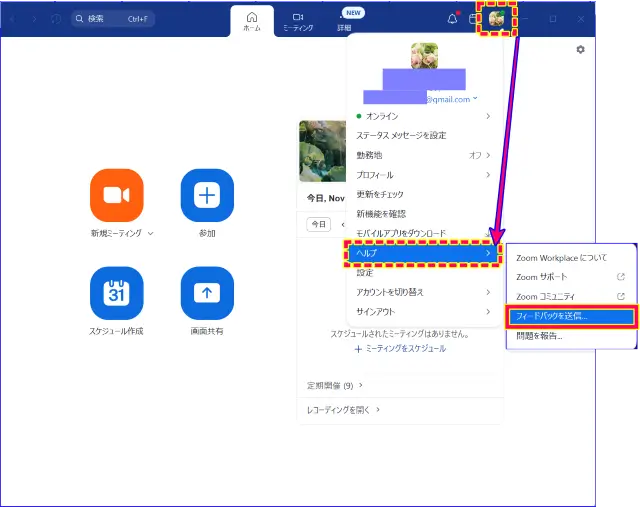640x507 pixels.
Task: Expand the レコーディングを開く section
Action: click(x=343, y=409)
